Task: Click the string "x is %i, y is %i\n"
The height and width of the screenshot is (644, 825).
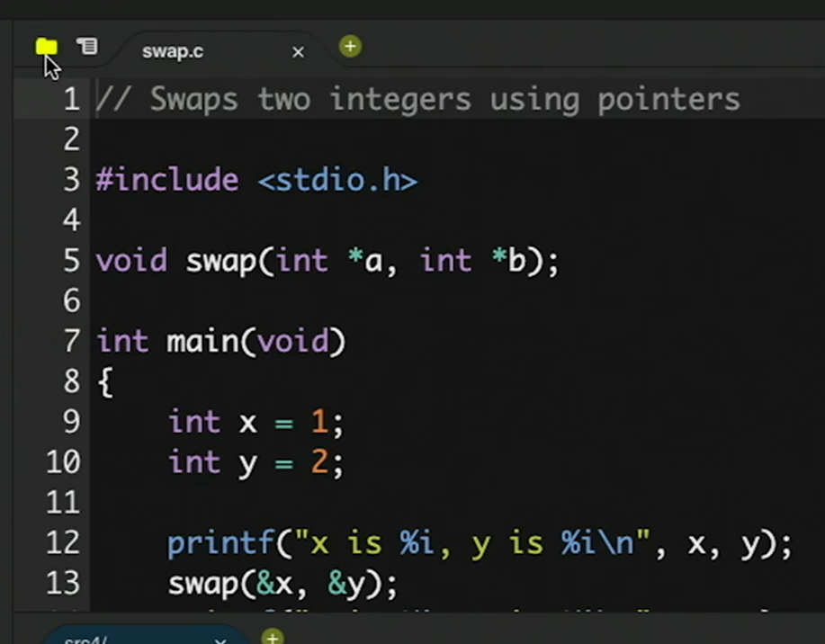Action: click(x=472, y=543)
